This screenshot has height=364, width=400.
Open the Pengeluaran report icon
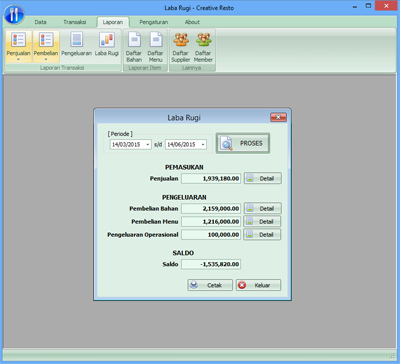pyautogui.click(x=76, y=39)
